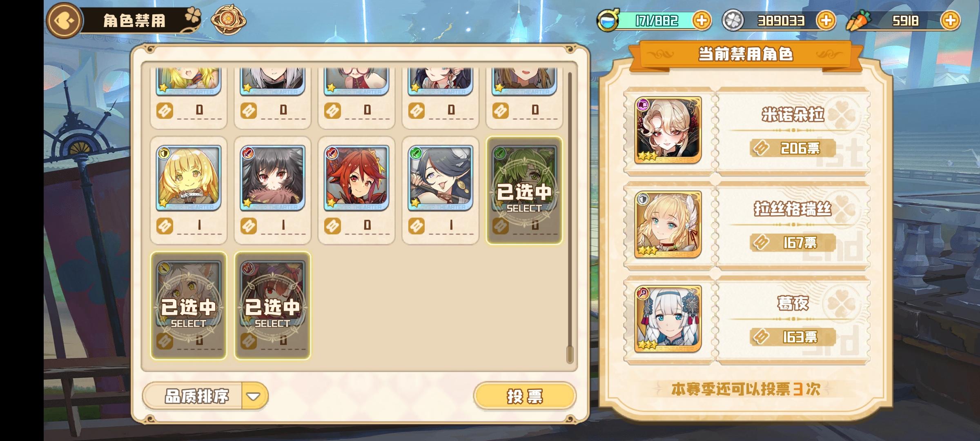This screenshot has height=441, width=980.
Task: Add carrots with the plus icon
Action: pyautogui.click(x=950, y=20)
